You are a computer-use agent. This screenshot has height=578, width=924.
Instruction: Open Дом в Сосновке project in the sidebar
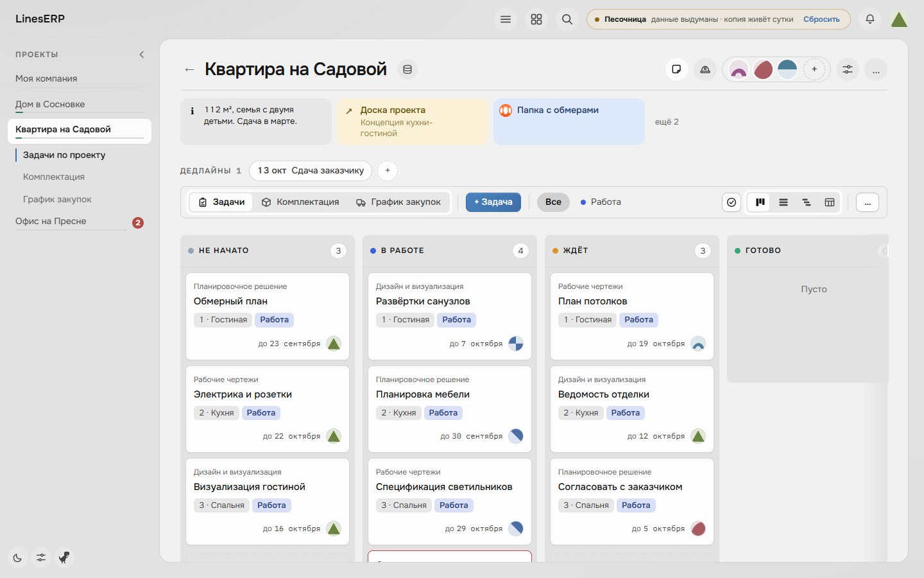(x=50, y=104)
